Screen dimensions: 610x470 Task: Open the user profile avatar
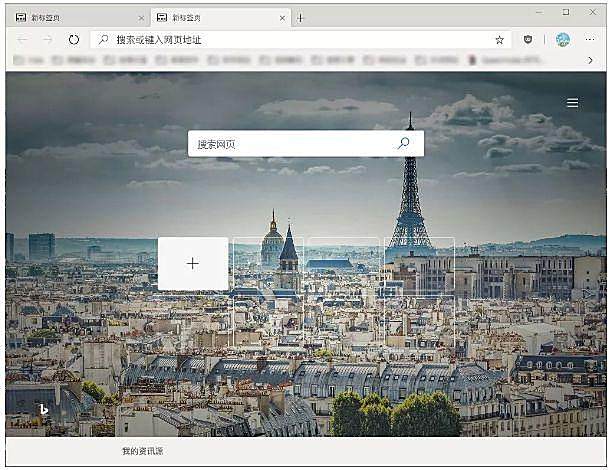pyautogui.click(x=563, y=39)
